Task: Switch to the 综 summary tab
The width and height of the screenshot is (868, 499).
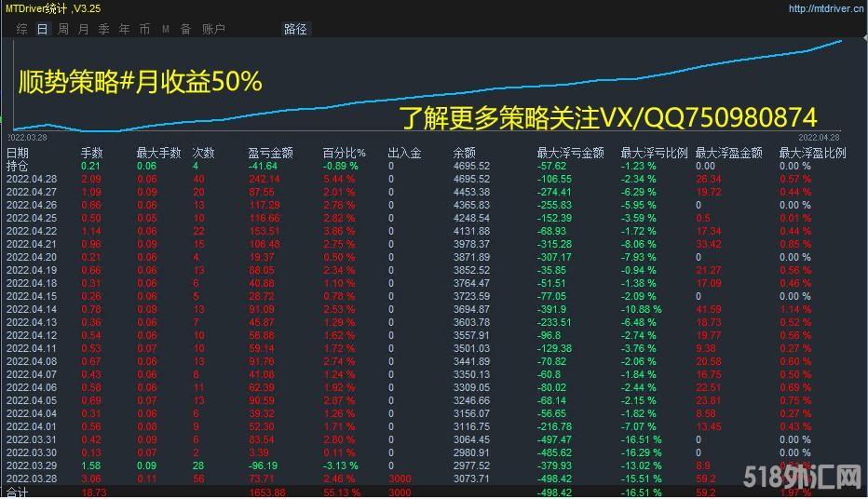Action: tap(22, 29)
